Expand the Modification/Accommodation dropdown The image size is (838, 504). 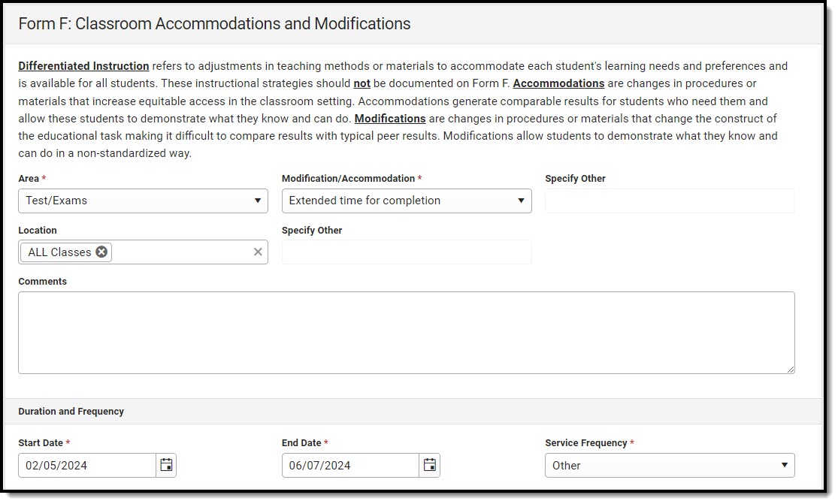[407, 201]
